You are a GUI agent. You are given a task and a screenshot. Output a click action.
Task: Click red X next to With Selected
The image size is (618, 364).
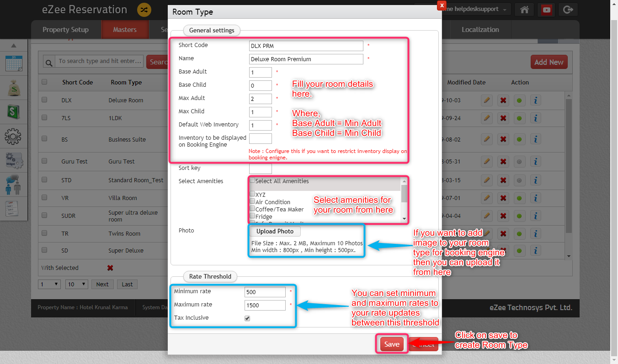[x=110, y=268]
